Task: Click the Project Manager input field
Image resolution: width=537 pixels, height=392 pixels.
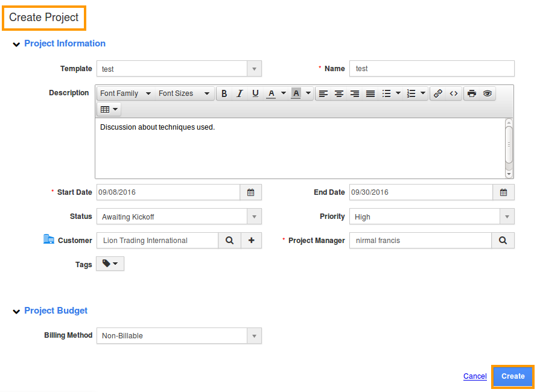Action: (x=421, y=241)
